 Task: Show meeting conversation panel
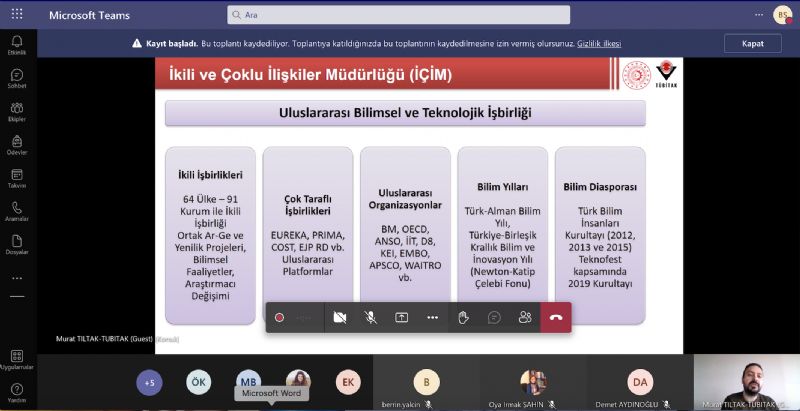pos(494,318)
